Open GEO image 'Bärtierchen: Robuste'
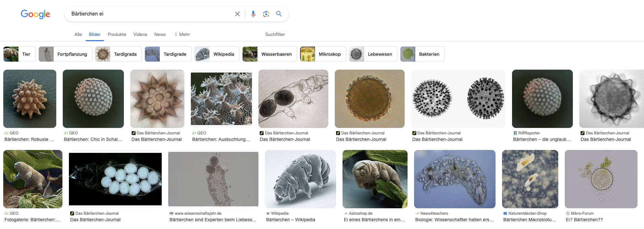Screen dimensions: 644x229 pos(30,99)
